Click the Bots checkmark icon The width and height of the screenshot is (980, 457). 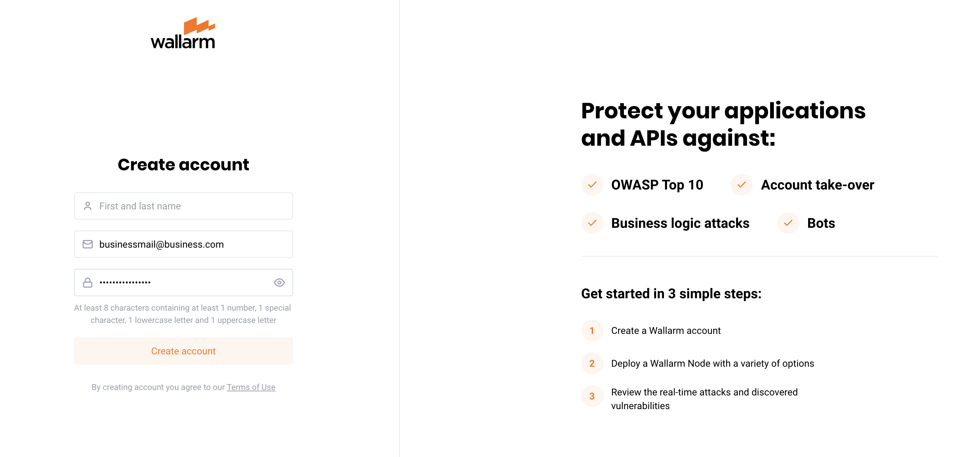[788, 223]
